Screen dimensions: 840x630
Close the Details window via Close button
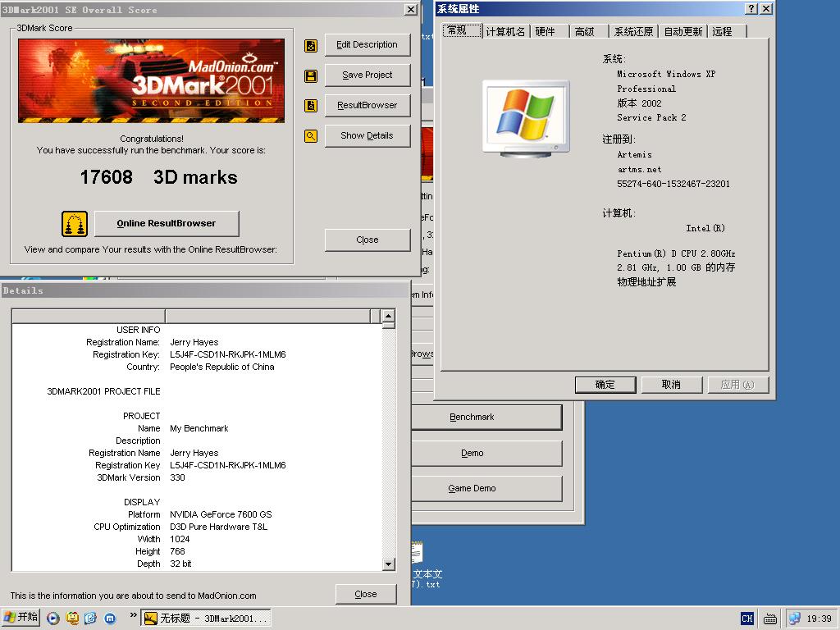click(x=366, y=594)
